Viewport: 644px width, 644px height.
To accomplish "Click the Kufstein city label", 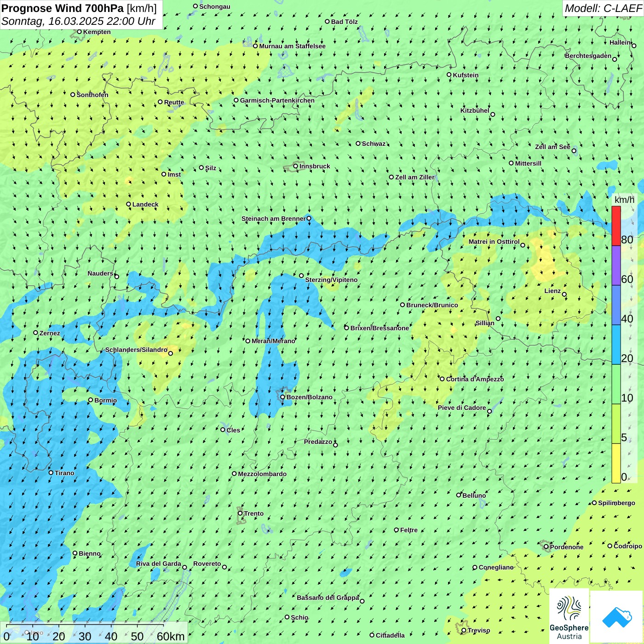I will click(x=466, y=75).
